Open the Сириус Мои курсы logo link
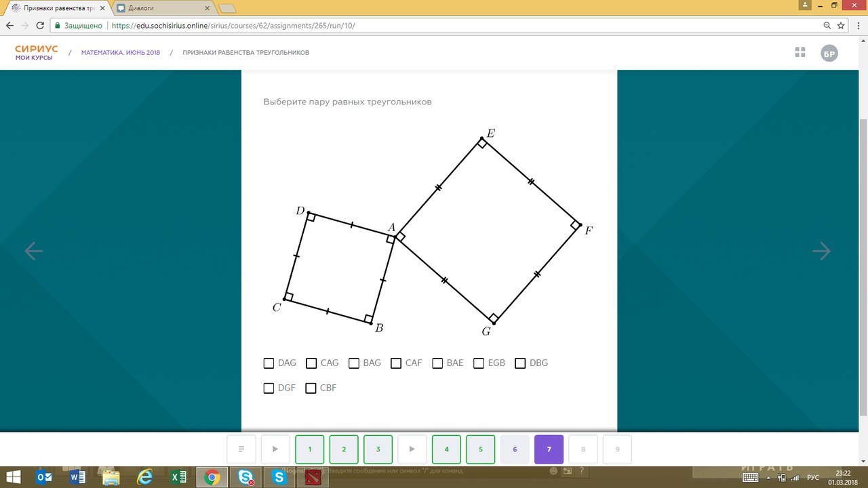This screenshot has width=868, height=488. click(x=37, y=53)
